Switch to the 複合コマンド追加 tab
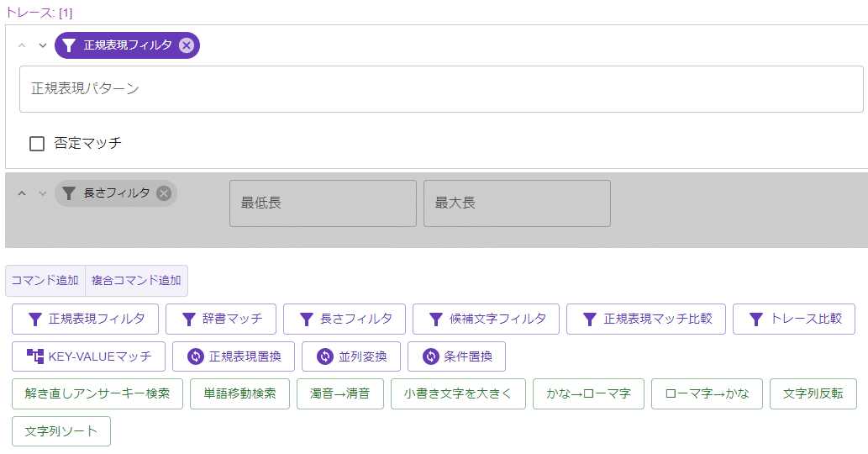The image size is (868, 454). coord(136,281)
